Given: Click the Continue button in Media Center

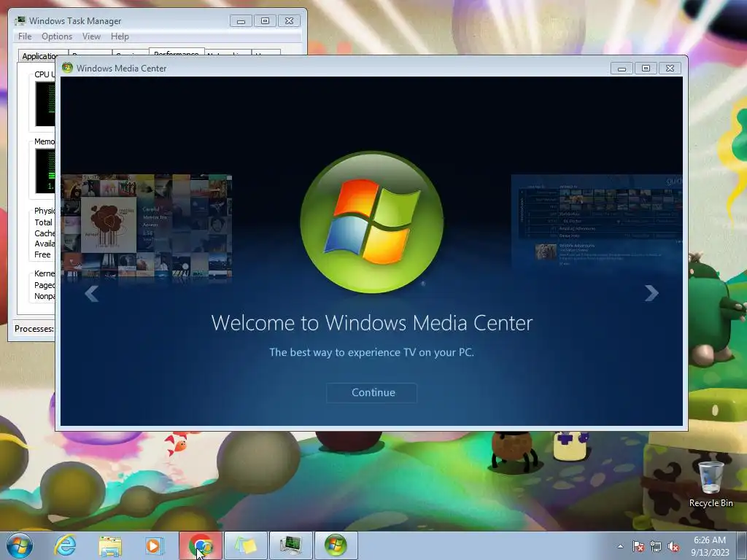Looking at the screenshot, I should click(x=371, y=393).
